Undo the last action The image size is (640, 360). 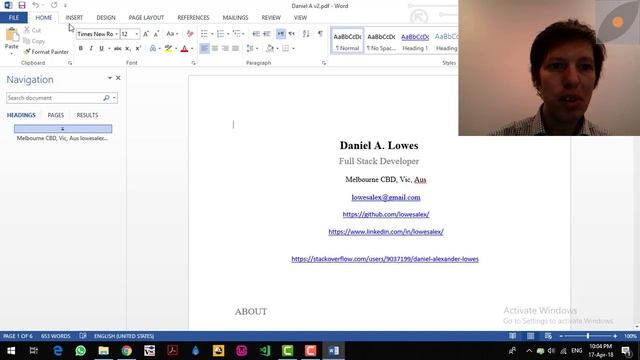click(x=36, y=5)
